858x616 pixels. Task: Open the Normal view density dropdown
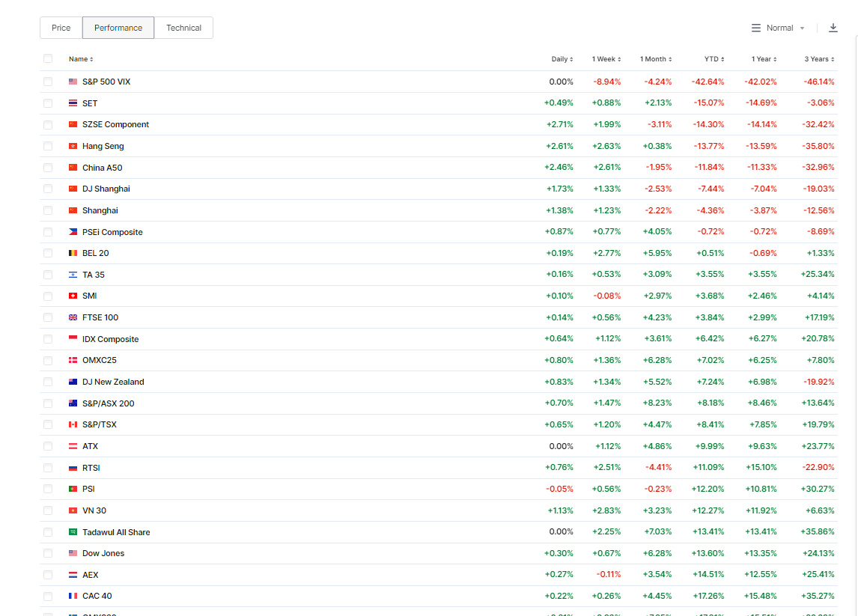(x=778, y=28)
